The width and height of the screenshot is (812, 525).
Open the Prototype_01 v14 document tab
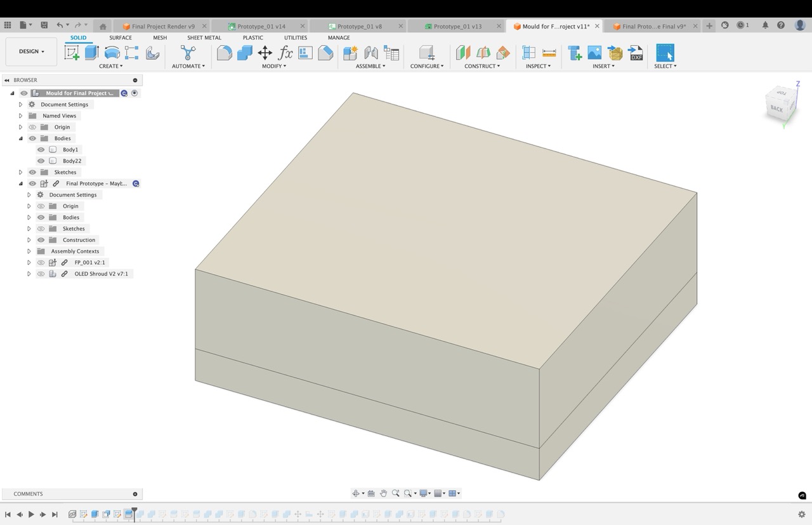pyautogui.click(x=261, y=26)
